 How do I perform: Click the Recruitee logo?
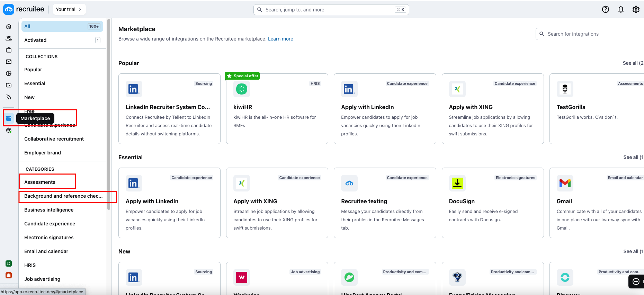coord(24,9)
